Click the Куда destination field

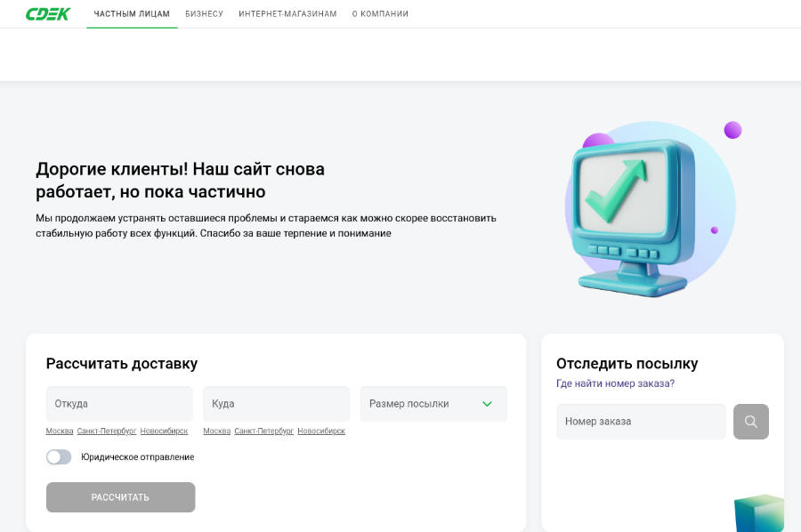(x=276, y=403)
